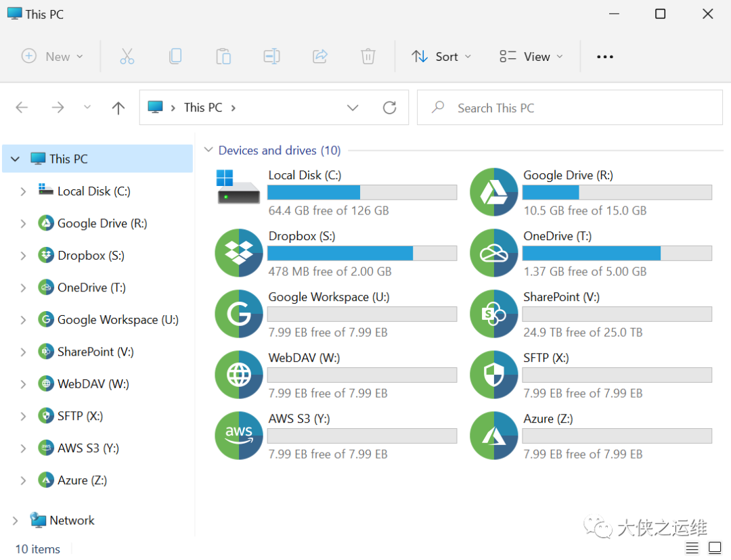
Task: Select the SharePoint (V:) large icon
Action: pyautogui.click(x=493, y=314)
